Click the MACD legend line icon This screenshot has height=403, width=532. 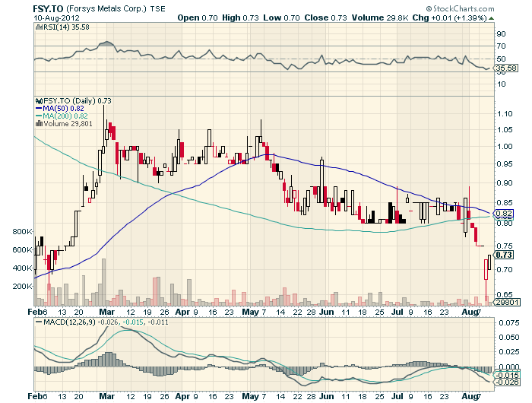pyautogui.click(x=39, y=322)
